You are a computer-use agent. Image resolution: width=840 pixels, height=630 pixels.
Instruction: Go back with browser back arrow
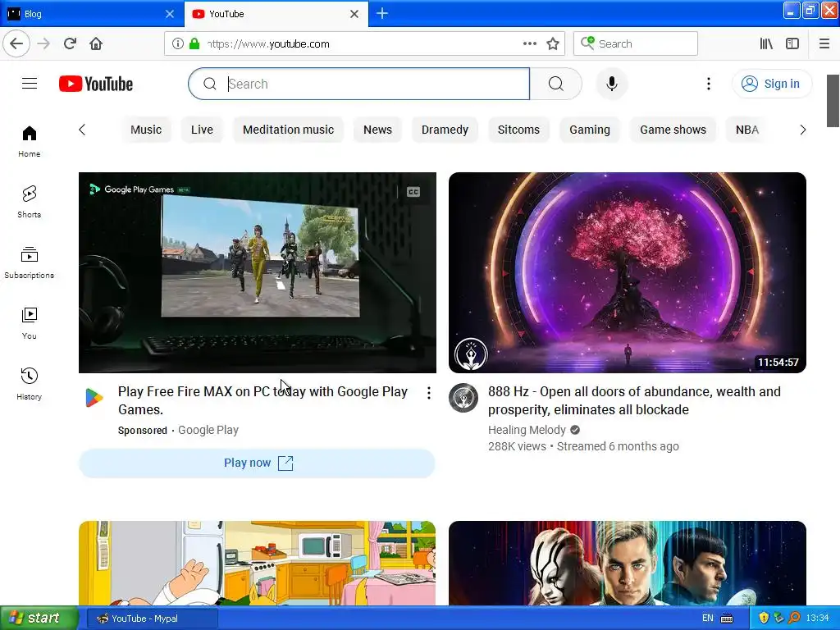16,43
